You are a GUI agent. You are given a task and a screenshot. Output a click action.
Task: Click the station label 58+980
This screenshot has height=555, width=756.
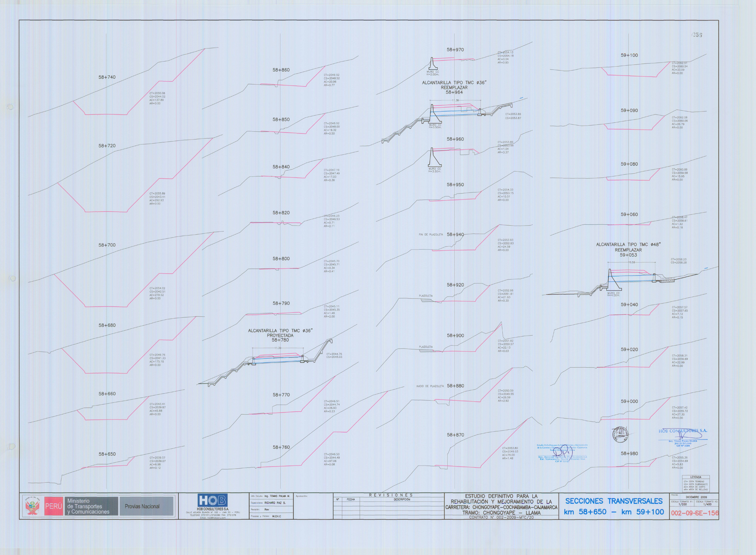pos(629,454)
